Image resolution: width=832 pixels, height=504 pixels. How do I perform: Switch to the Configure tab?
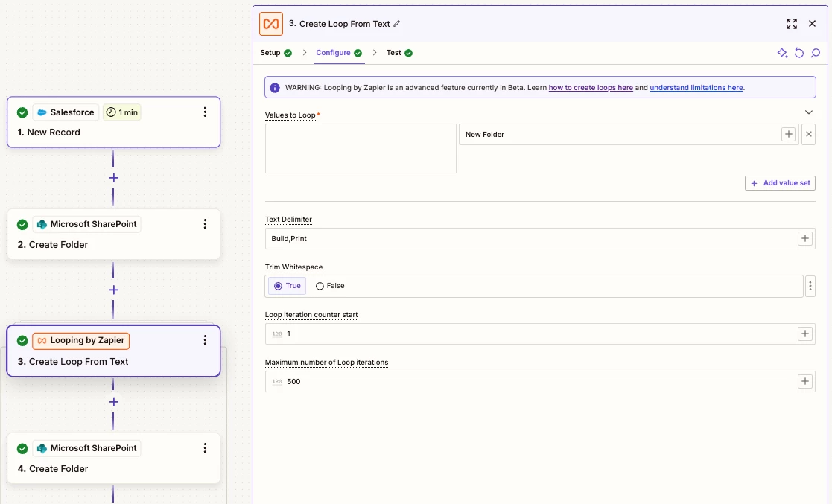[339, 53]
